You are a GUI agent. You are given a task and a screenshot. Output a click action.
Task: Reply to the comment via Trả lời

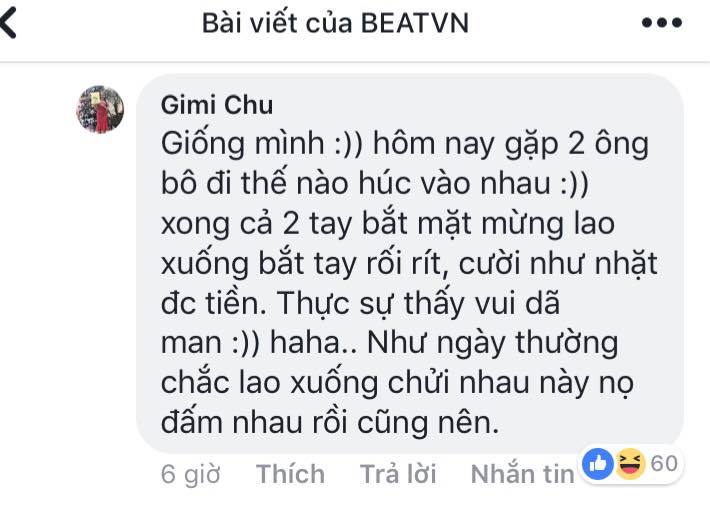398,474
